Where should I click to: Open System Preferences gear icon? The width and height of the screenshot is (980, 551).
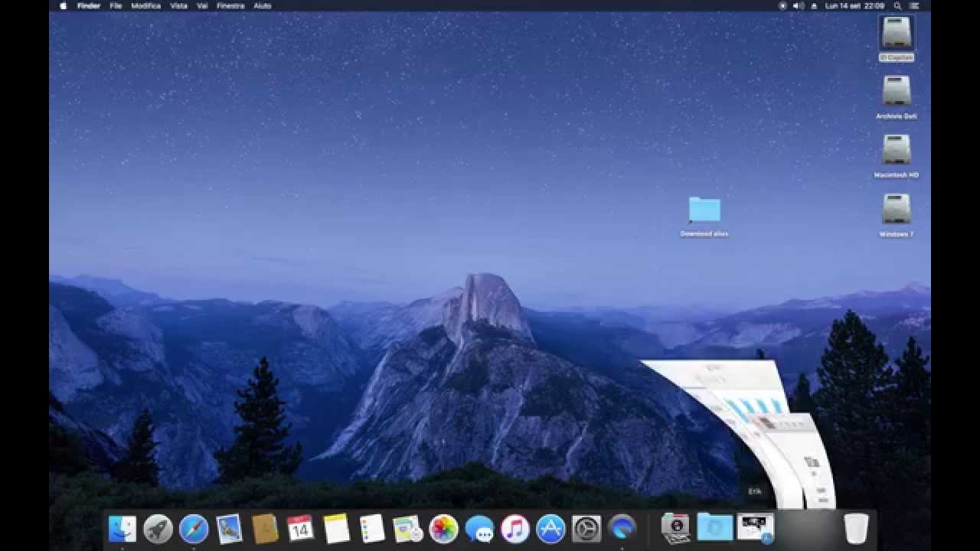pos(586,529)
